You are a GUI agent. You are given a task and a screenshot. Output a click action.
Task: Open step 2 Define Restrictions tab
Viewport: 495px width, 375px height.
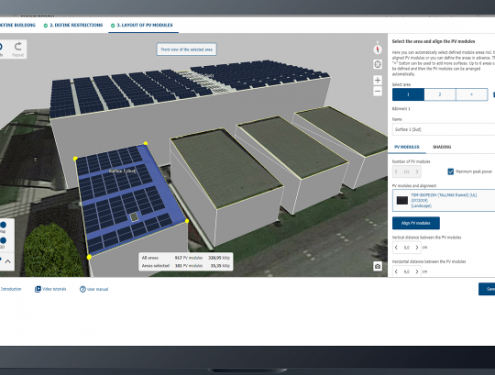[73, 25]
